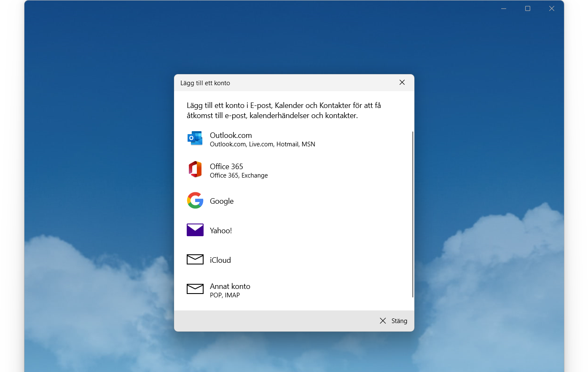Select the Outlook.com account icon
This screenshot has width=588, height=372.
coord(195,138)
